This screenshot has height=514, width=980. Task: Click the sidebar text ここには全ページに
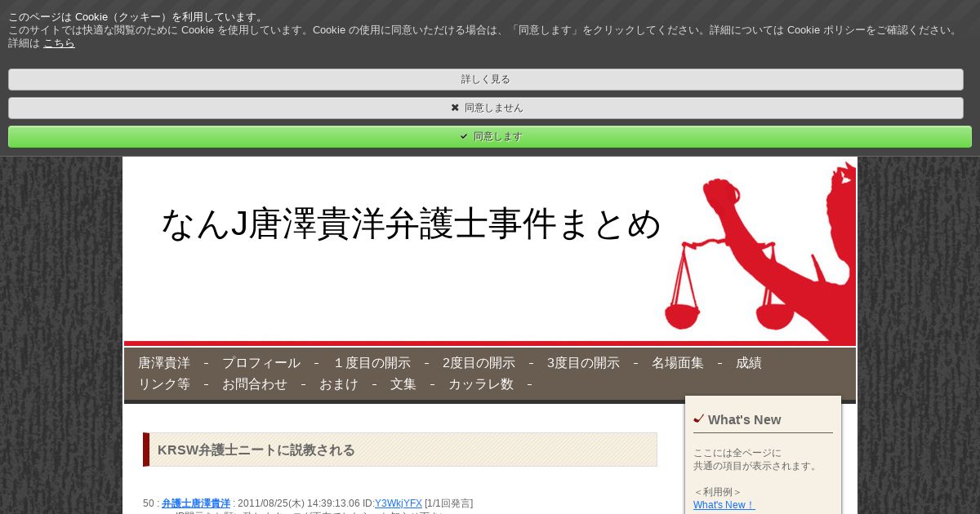(x=737, y=453)
